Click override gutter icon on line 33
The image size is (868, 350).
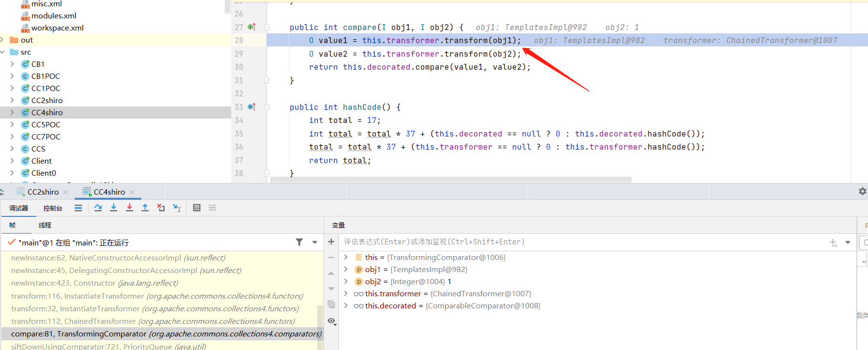251,107
